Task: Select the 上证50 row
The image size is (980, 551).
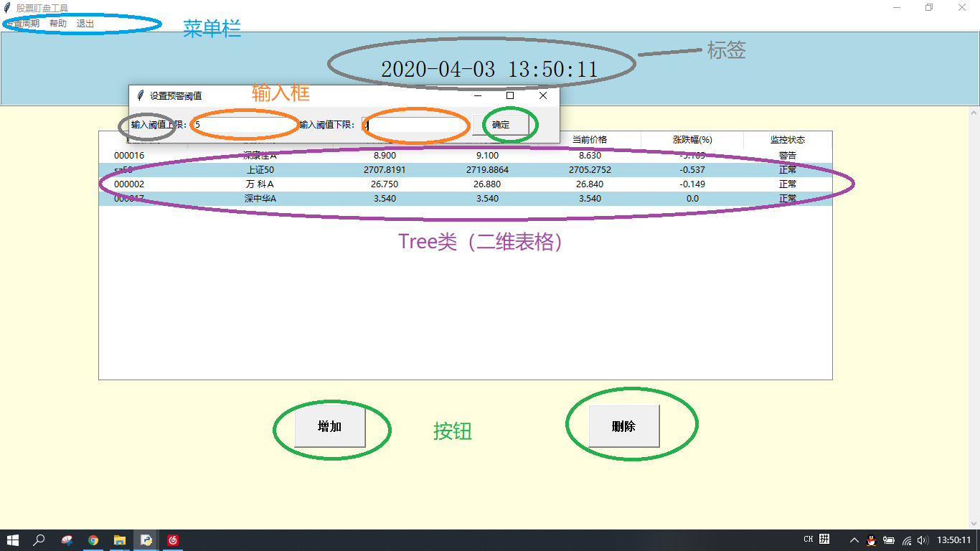Action: point(465,170)
